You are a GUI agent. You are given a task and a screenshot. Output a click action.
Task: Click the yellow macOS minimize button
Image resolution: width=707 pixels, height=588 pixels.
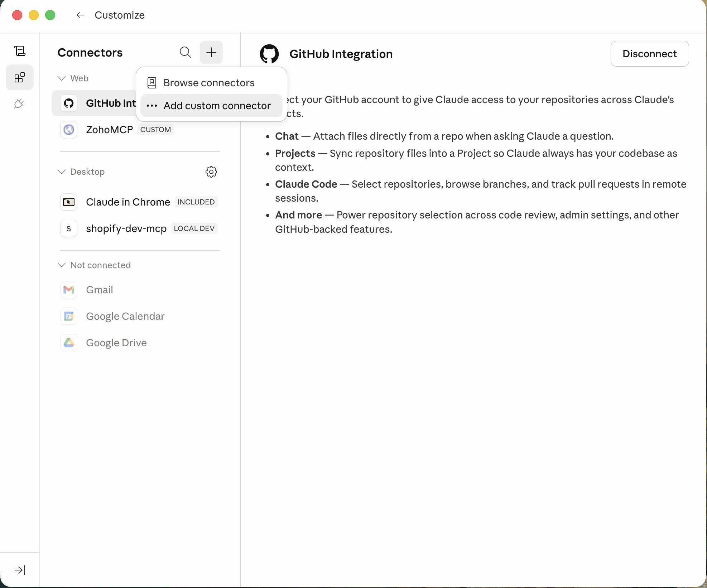(x=34, y=15)
